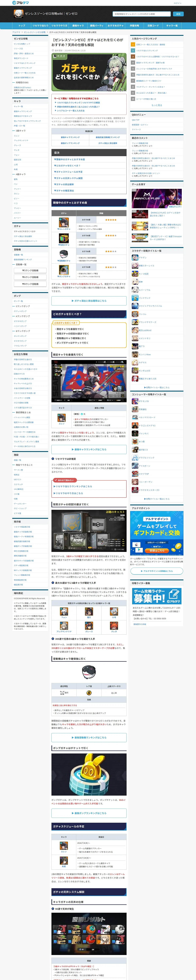Click the 音動機ガチャ icon in table

pos(64,254)
